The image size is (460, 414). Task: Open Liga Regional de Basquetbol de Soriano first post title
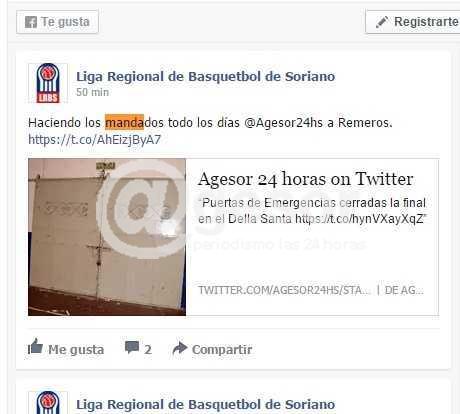[206, 76]
